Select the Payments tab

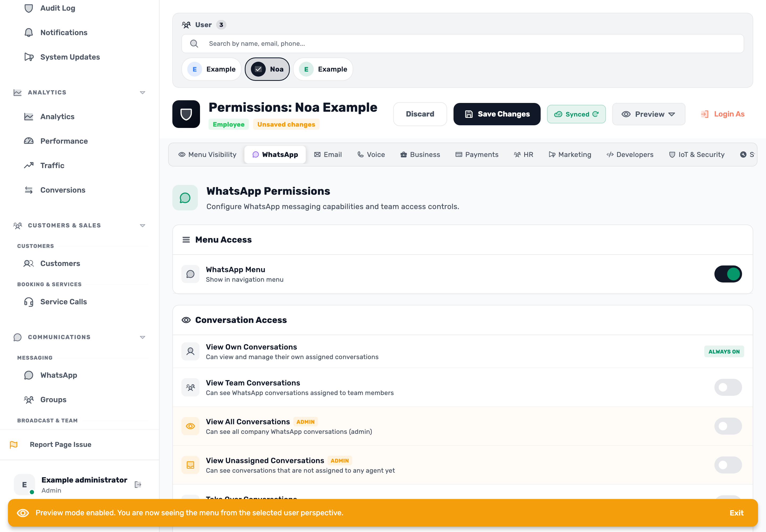(x=477, y=155)
